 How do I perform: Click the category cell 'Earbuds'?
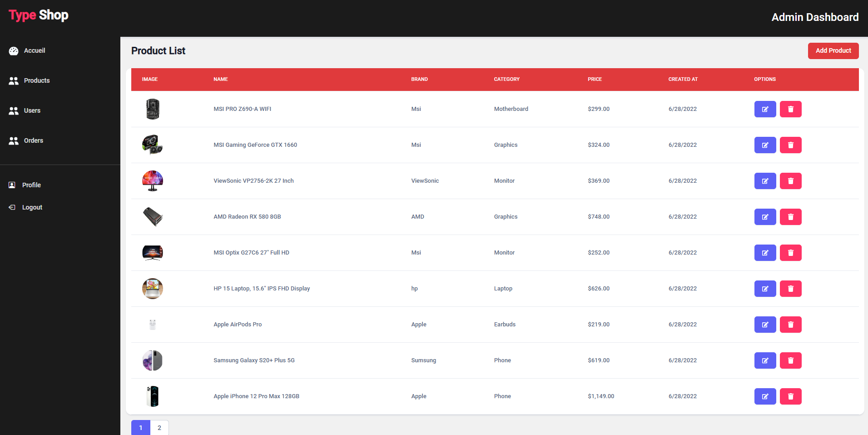[505, 325]
